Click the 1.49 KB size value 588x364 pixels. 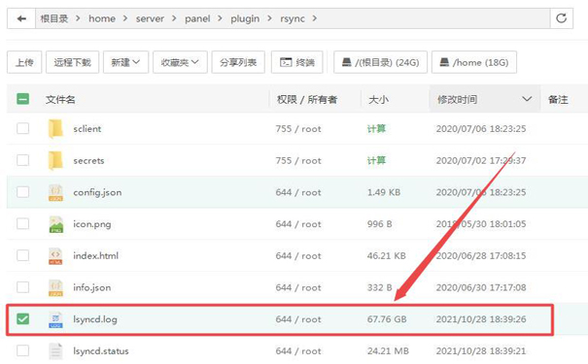[x=384, y=192]
